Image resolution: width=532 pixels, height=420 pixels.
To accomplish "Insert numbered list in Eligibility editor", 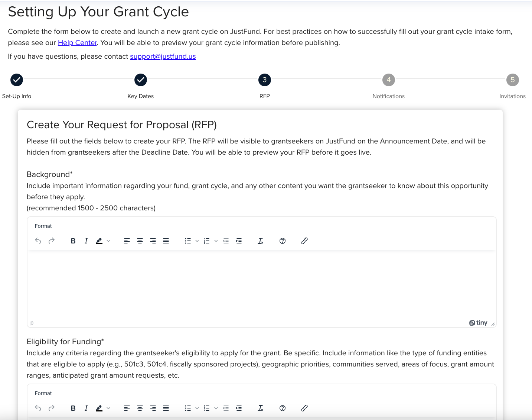I will pos(207,408).
